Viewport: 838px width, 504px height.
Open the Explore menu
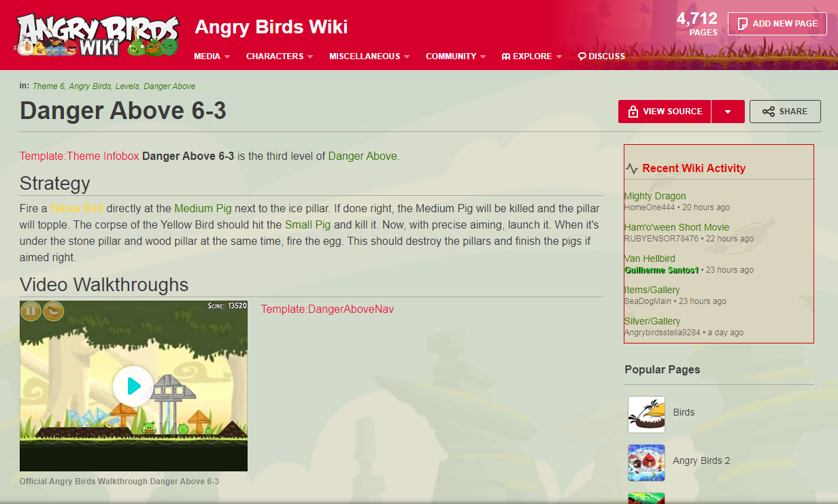tap(532, 56)
